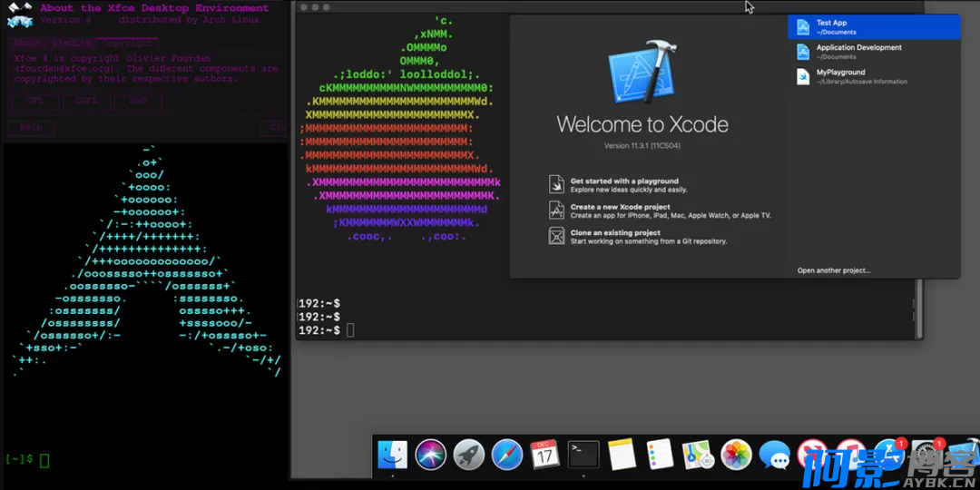
Task: Click the new project blueprint icon
Action: click(x=556, y=210)
